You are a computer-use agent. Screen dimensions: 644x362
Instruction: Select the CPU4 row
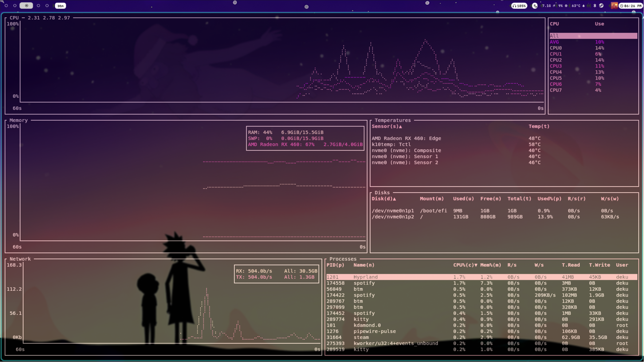[593, 72]
